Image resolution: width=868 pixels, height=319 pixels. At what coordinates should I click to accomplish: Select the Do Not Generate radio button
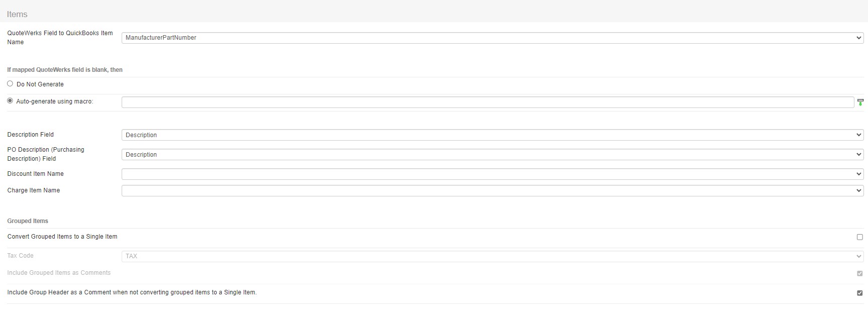click(10, 84)
